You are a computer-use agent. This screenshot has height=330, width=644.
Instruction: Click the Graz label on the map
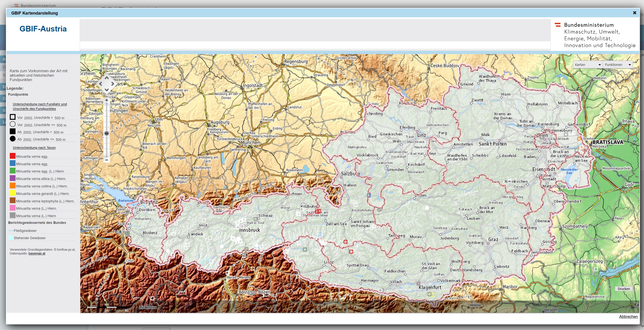point(493,240)
